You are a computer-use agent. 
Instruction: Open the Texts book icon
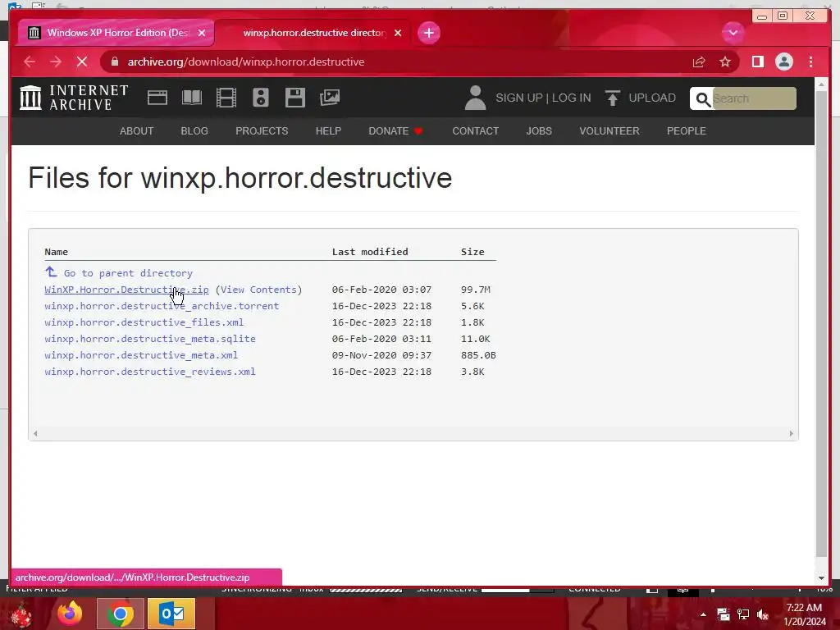pos(192,98)
